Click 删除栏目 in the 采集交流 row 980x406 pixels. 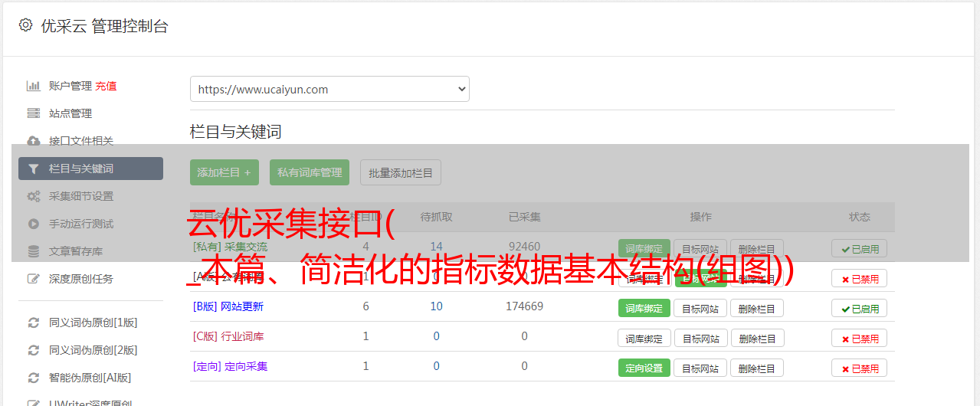[x=757, y=248]
